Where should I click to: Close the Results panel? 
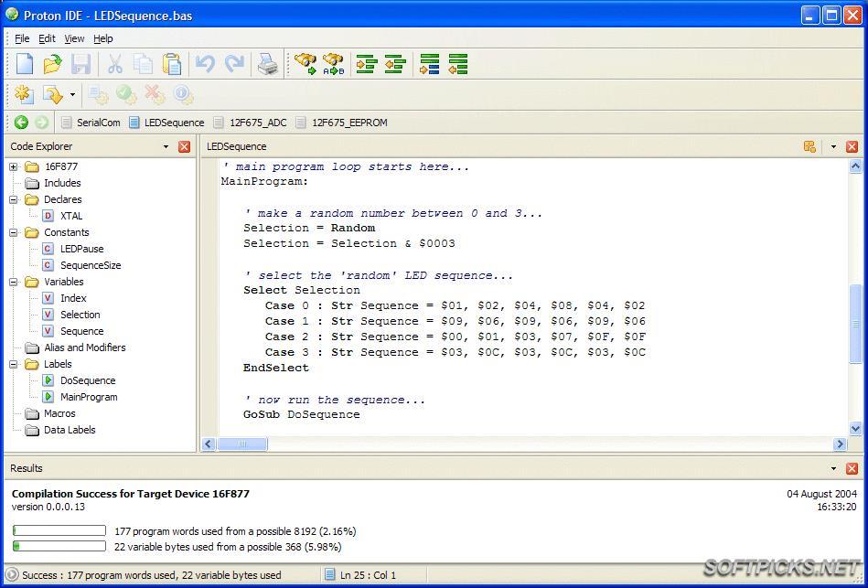click(x=852, y=469)
